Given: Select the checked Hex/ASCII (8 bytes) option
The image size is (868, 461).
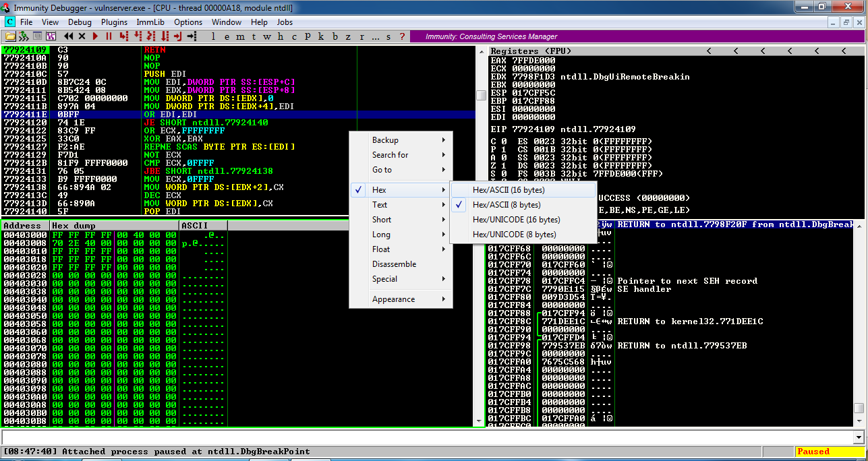Looking at the screenshot, I should (506, 205).
